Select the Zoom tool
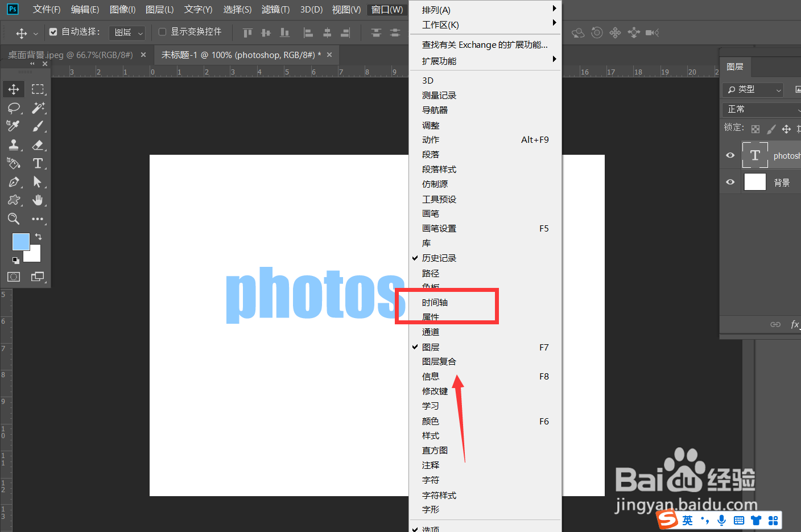Screen dimensions: 801x532 (14, 219)
